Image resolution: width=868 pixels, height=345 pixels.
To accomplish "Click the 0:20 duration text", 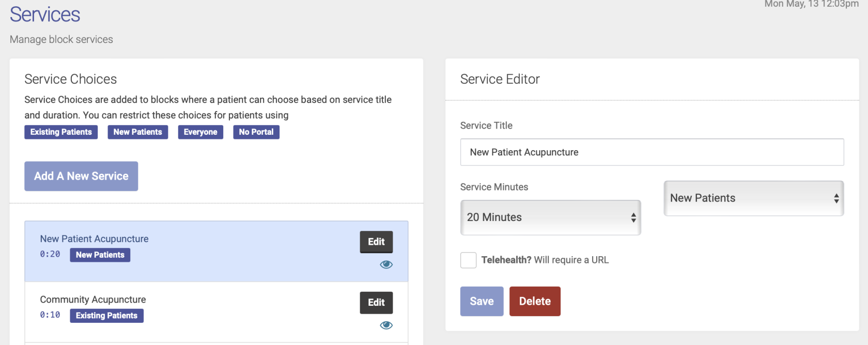I will pyautogui.click(x=50, y=254).
